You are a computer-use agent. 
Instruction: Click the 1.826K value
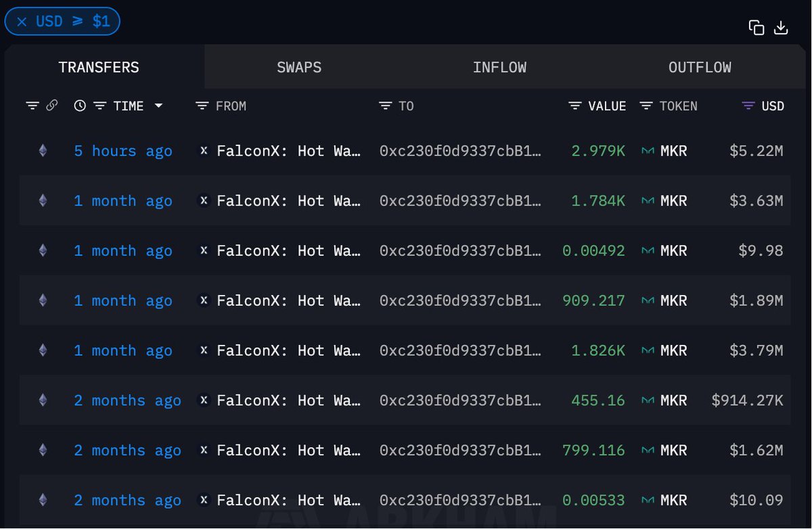click(x=598, y=350)
